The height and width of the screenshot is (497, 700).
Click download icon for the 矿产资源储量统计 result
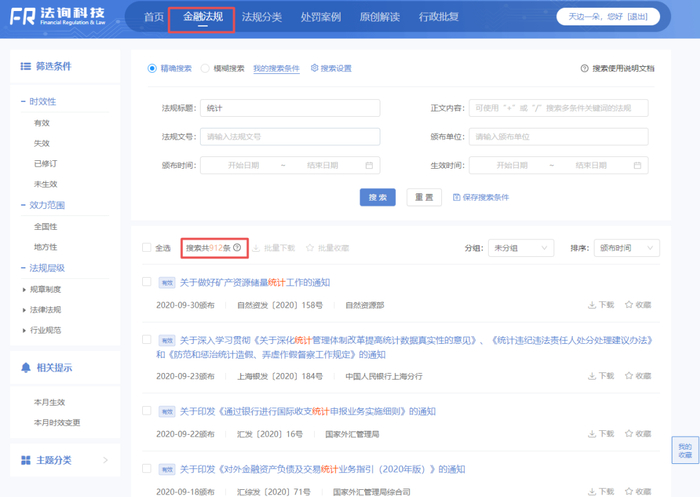click(592, 304)
